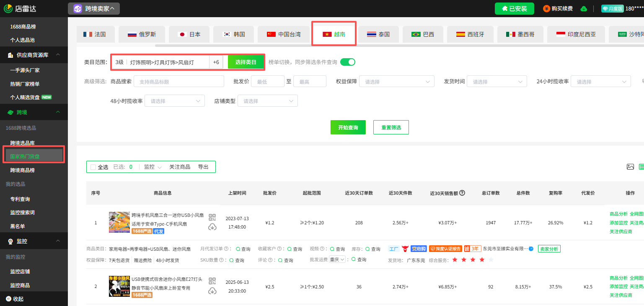Click the country tabs horizontal scrollbar

[x=399, y=45]
